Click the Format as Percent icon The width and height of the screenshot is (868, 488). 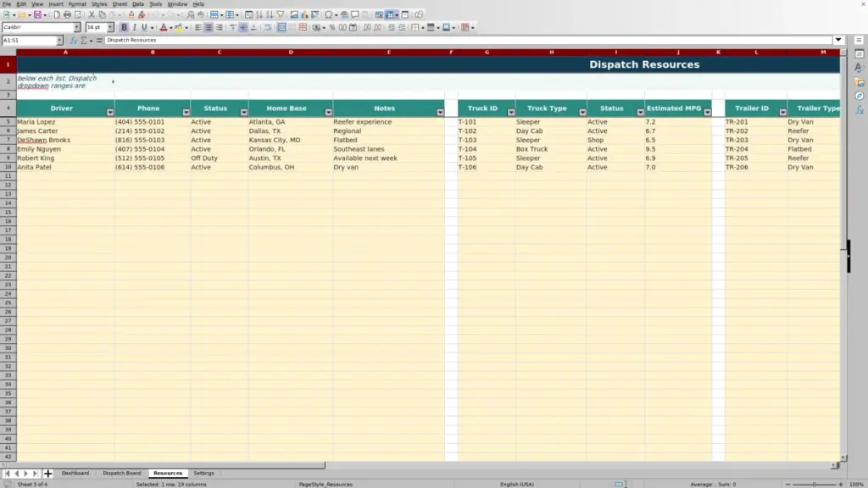tap(332, 27)
